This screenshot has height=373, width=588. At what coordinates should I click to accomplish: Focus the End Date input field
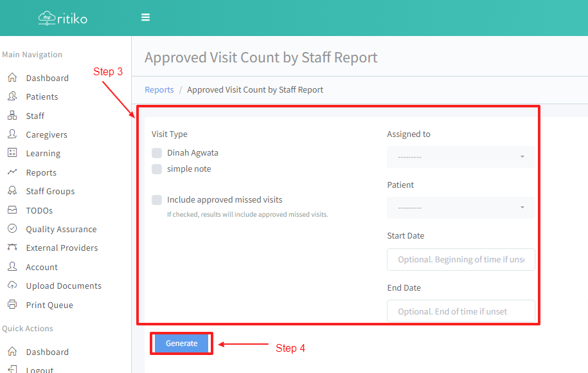[x=461, y=311]
